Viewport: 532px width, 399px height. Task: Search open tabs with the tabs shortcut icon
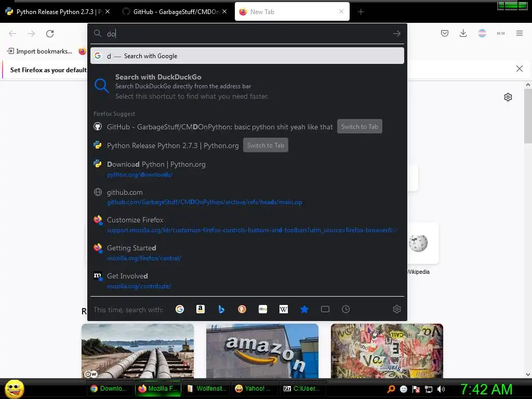click(x=325, y=309)
